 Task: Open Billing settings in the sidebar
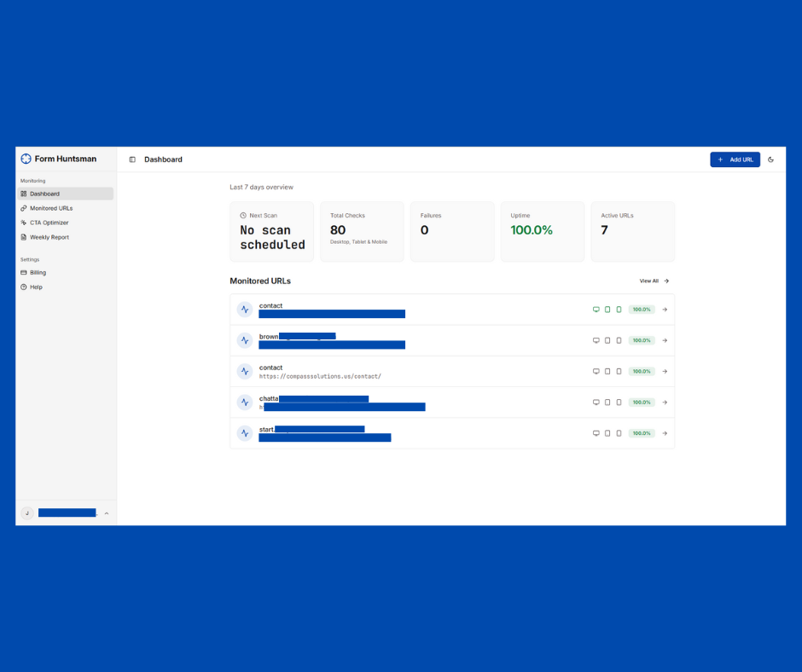(38, 272)
